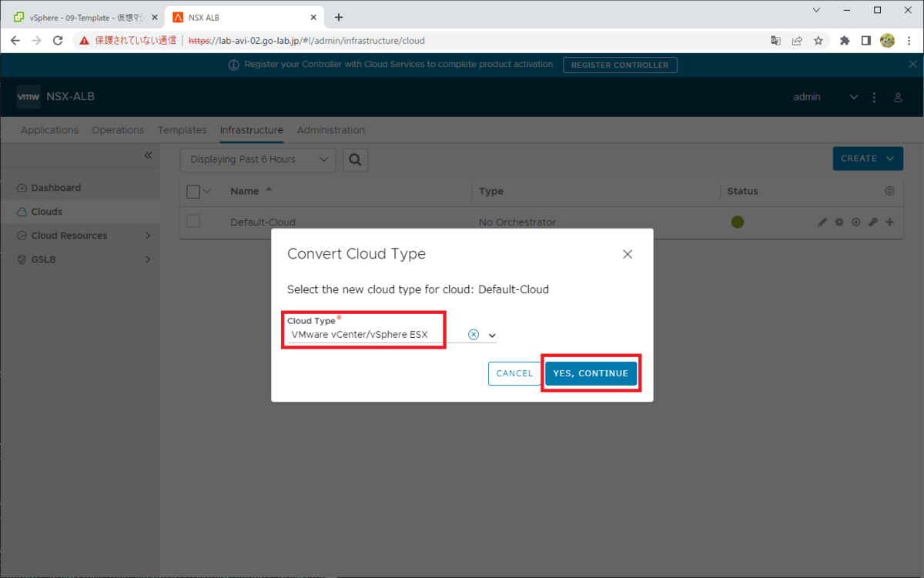
Task: Click the Default-Cloud name
Action: pos(263,222)
